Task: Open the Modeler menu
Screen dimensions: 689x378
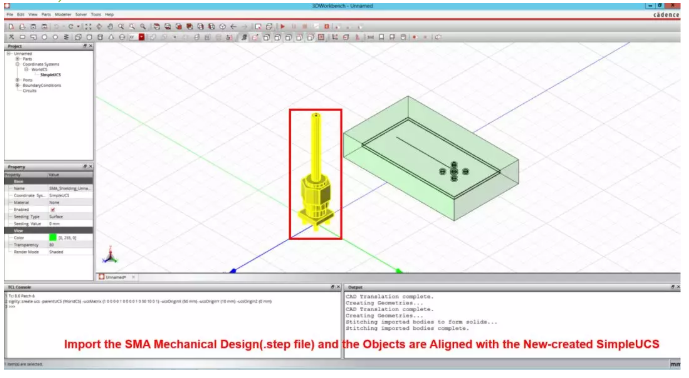Action: (63, 15)
